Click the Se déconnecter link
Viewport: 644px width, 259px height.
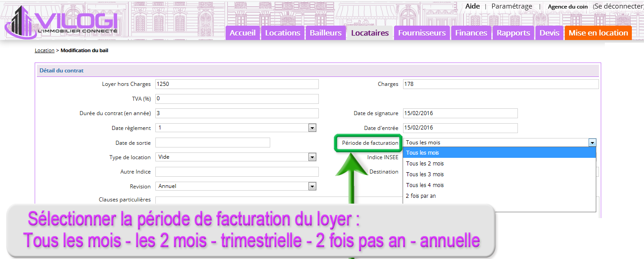point(618,6)
